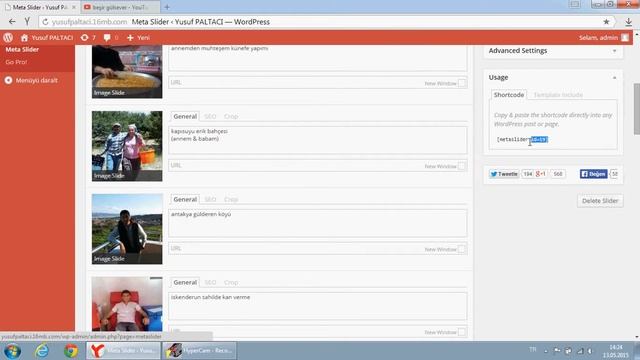
Task: Collapse the Advanced Settings panel arrow
Action: (x=614, y=51)
